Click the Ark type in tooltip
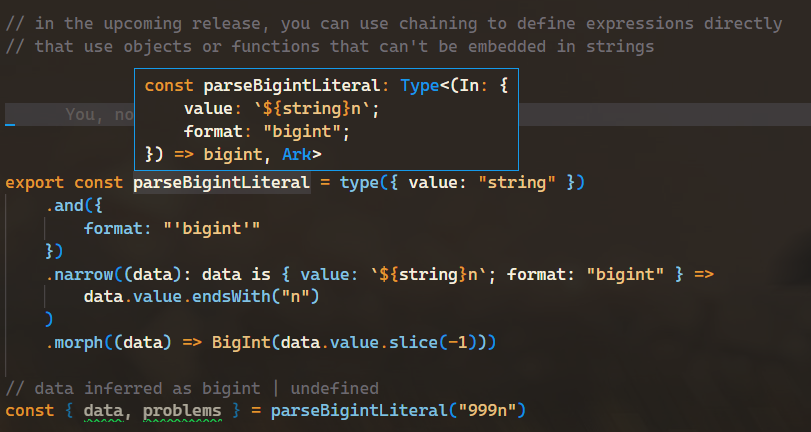This screenshot has width=811, height=432. [x=296, y=154]
